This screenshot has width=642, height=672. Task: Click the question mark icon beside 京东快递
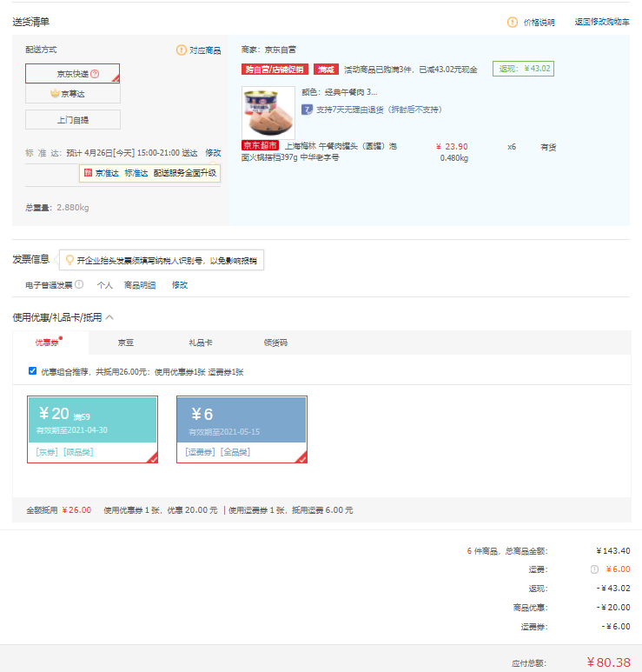(x=95, y=74)
